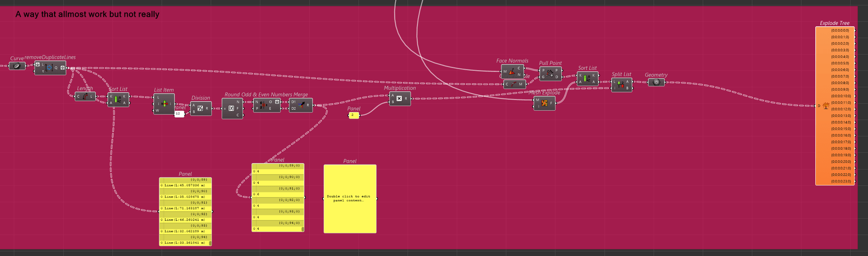Image resolution: width=868 pixels, height=256 pixels.
Task: Click the {0;0;0;23;0} output of Explode Tree
Action: [x=840, y=181]
